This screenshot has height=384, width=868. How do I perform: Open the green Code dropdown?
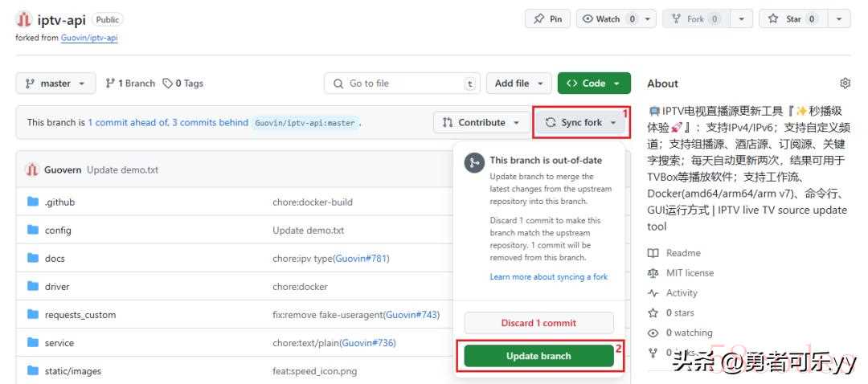point(594,84)
